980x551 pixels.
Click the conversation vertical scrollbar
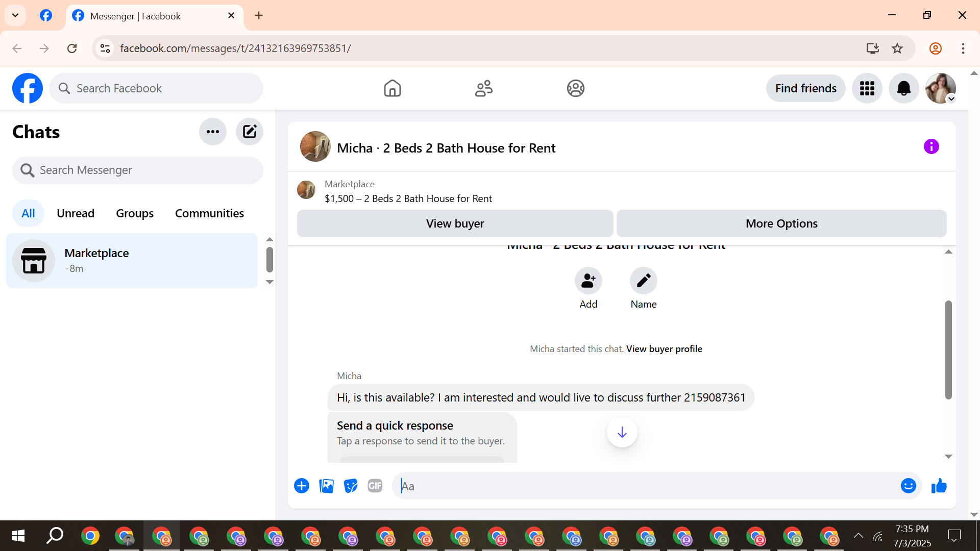tap(948, 350)
